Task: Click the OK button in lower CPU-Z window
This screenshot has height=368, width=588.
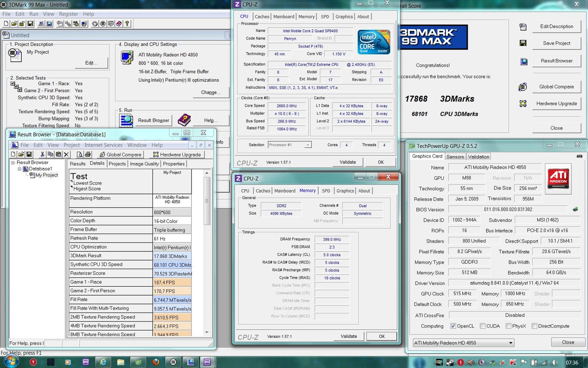Action: 382,336
